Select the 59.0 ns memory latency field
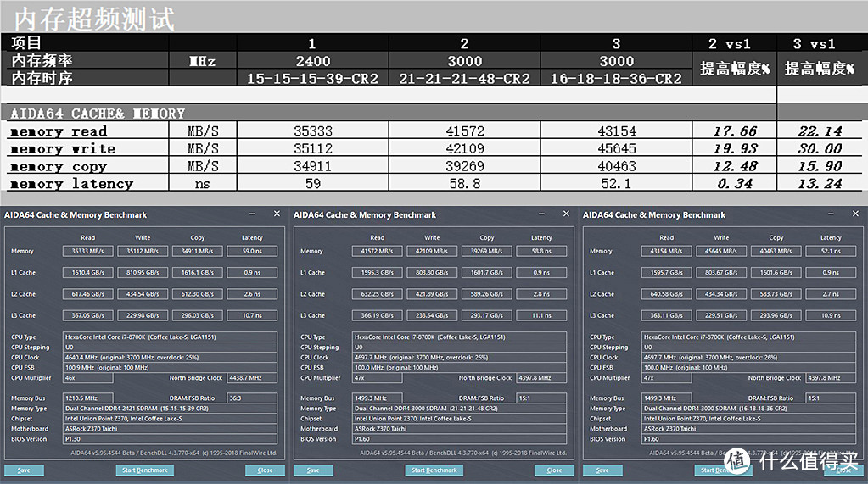Screen dimensions: 868x484 click(x=252, y=251)
